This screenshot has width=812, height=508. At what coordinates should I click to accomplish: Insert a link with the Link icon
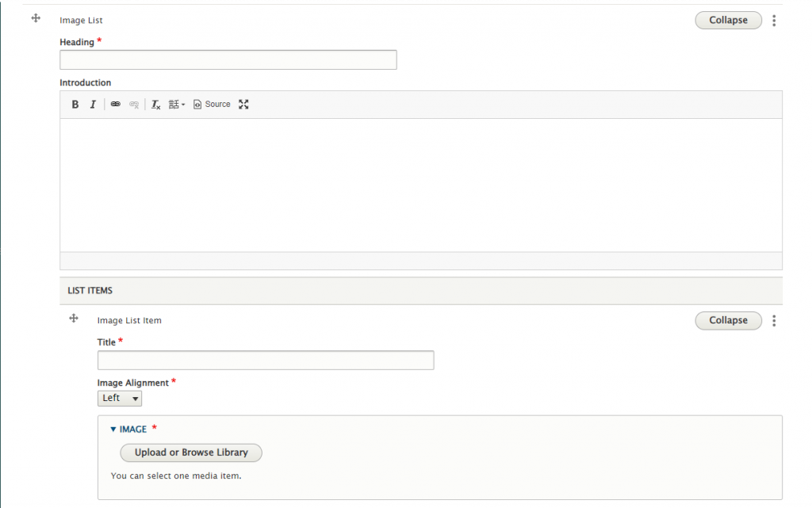point(116,105)
